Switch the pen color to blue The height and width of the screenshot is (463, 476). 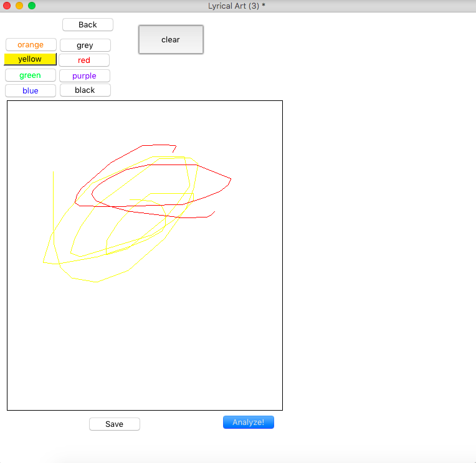pos(30,91)
